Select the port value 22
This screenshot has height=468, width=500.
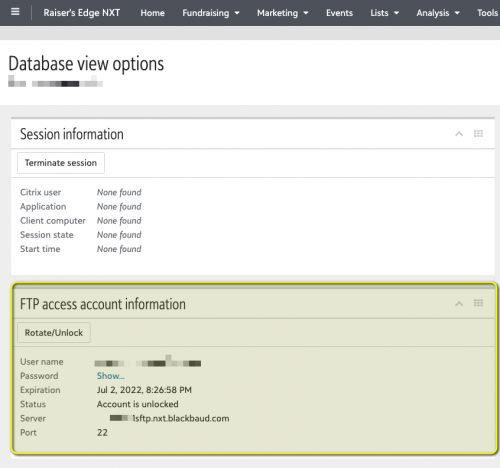[x=102, y=433]
